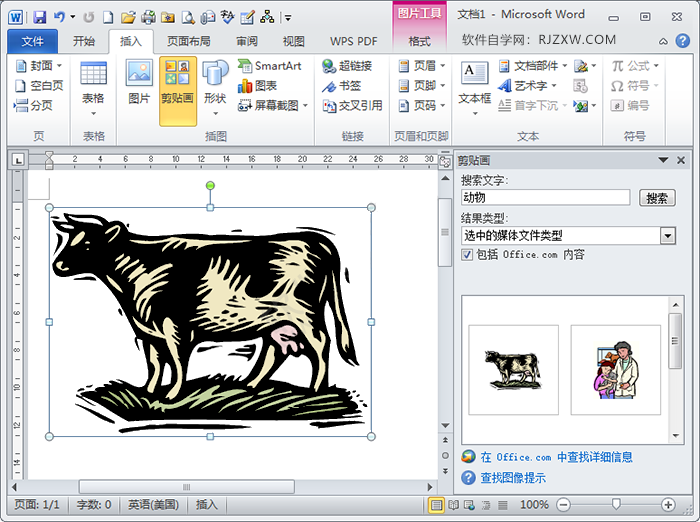
Task: Click the 100% zoom level button
Action: pos(534,505)
